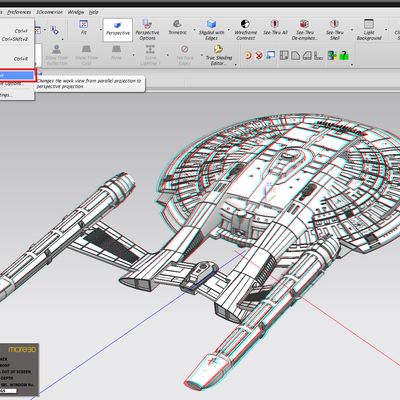Toggle the Perspective view button

118,30
